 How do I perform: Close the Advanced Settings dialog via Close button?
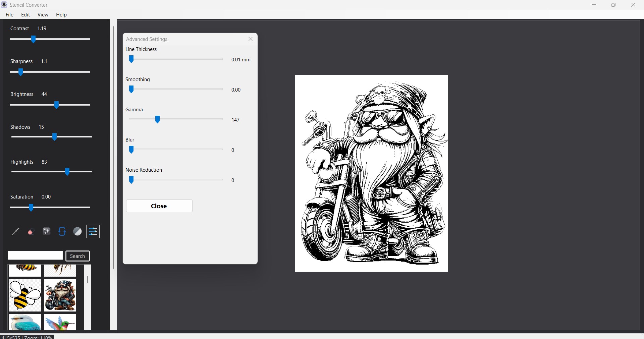point(159,206)
